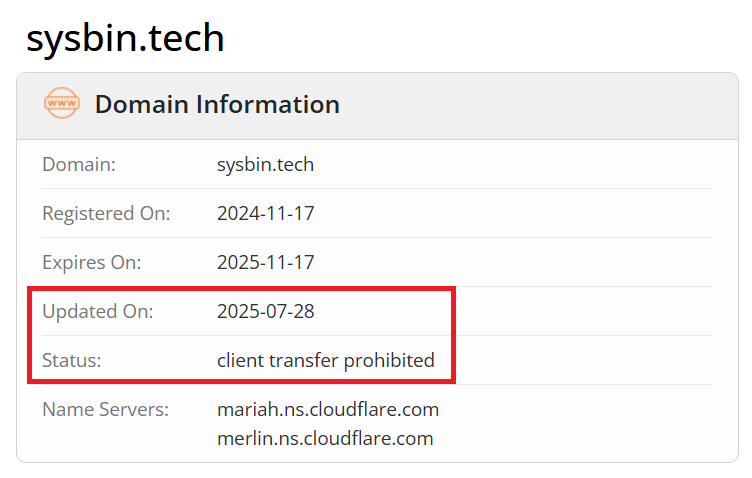752x478 pixels.
Task: Click the Status: label
Action: point(72,360)
